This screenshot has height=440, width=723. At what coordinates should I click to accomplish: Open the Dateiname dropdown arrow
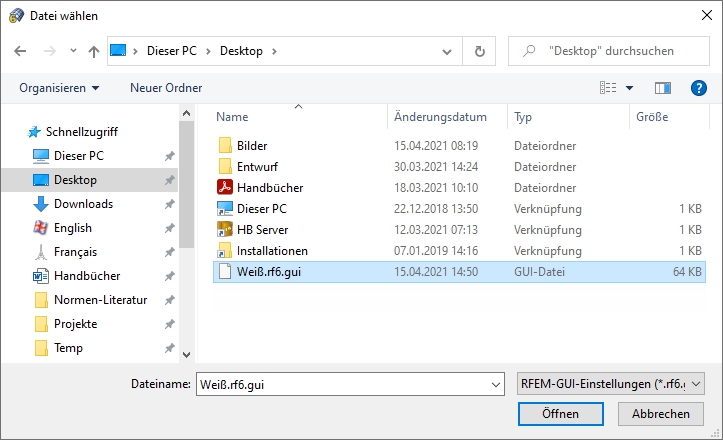(x=496, y=385)
